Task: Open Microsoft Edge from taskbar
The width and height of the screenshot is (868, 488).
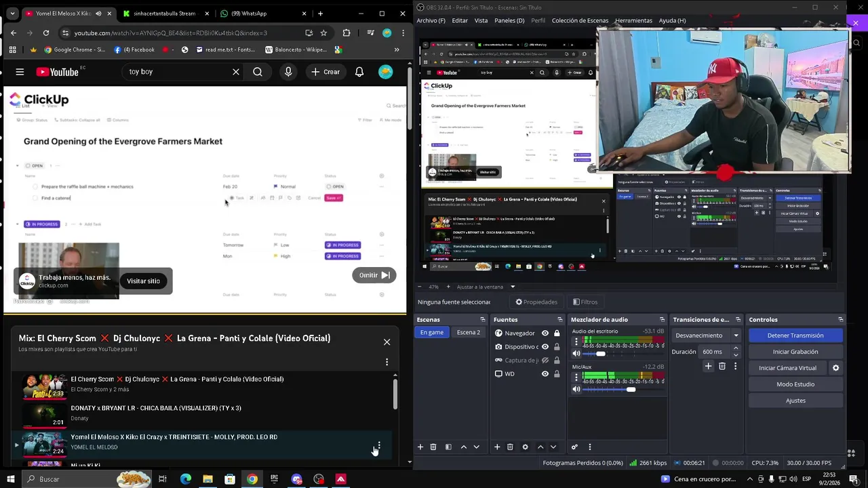Action: click(185, 479)
